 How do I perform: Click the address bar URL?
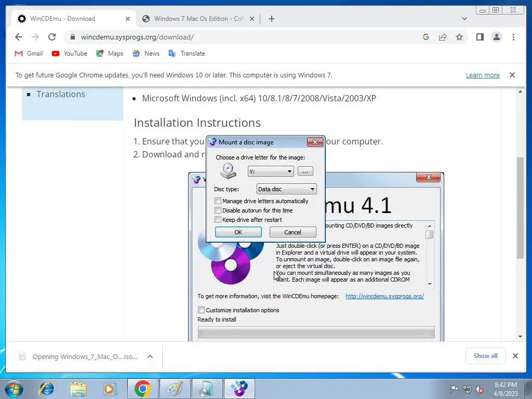137,37
